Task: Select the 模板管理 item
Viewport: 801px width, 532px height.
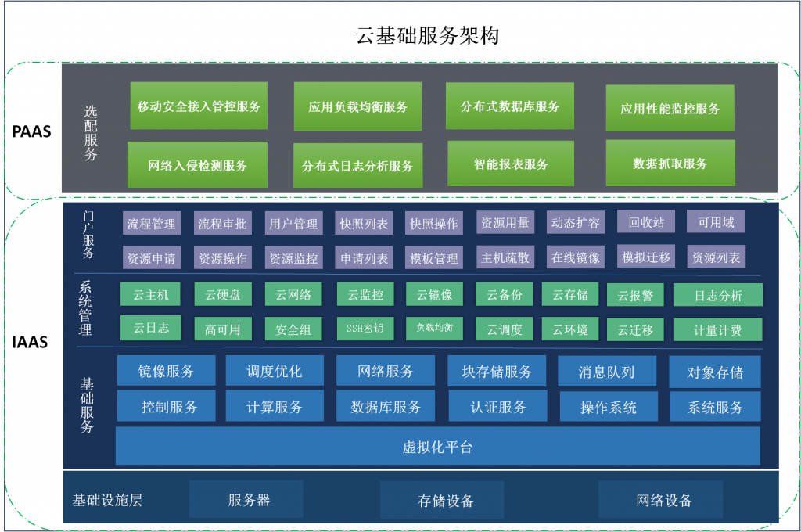Action: pos(434,257)
